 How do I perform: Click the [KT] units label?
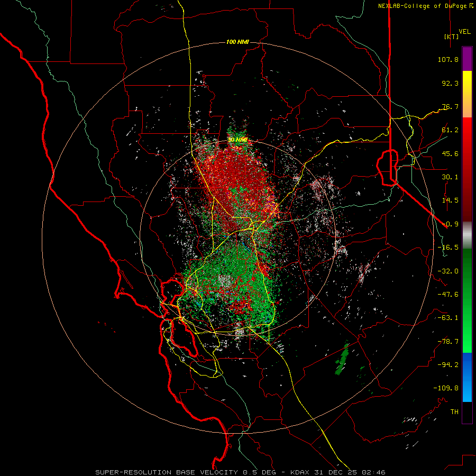point(451,36)
